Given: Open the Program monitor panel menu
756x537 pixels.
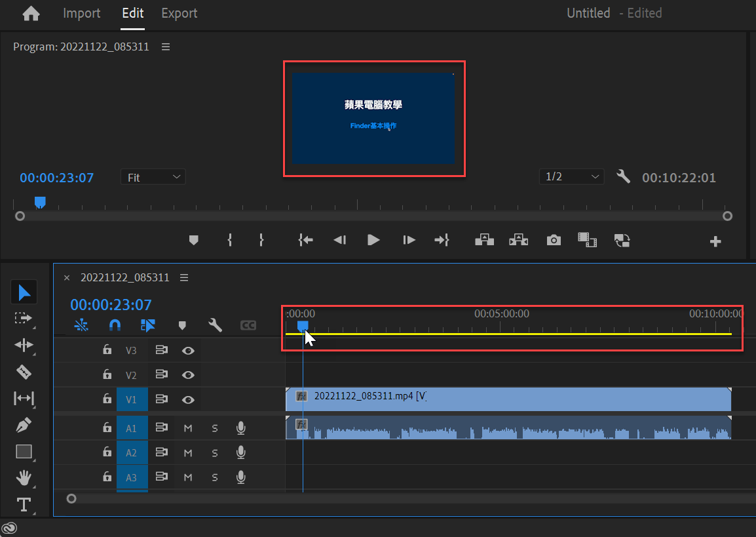Looking at the screenshot, I should click(x=166, y=47).
